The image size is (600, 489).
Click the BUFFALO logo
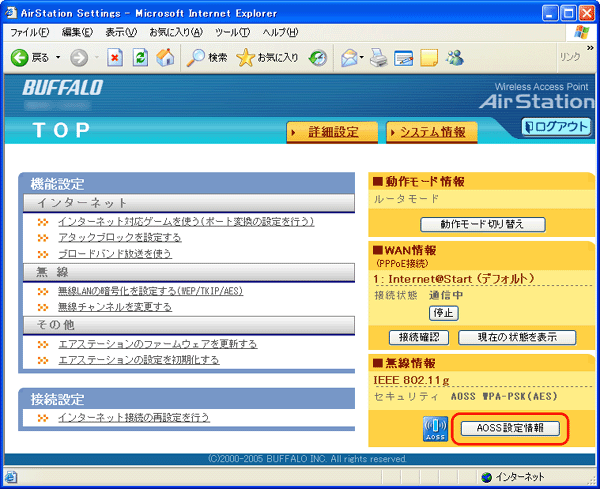tap(63, 88)
